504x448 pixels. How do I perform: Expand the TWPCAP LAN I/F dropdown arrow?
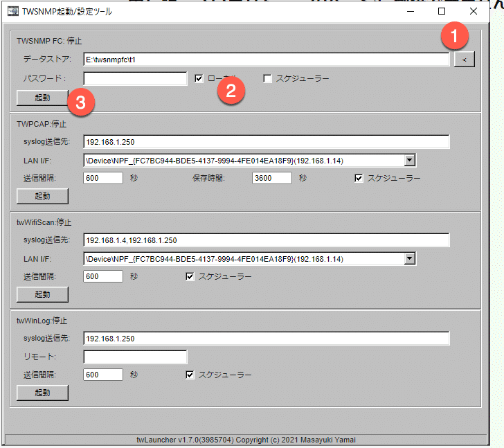pos(410,160)
